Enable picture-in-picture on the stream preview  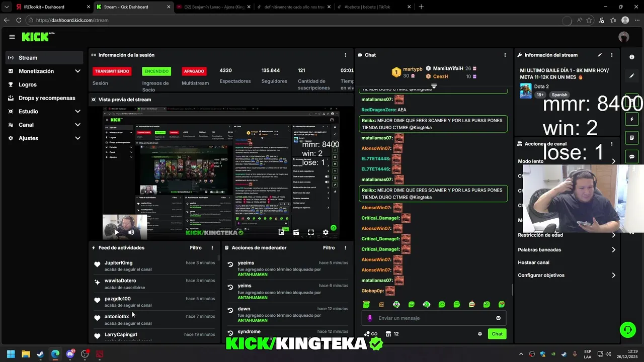282,232
